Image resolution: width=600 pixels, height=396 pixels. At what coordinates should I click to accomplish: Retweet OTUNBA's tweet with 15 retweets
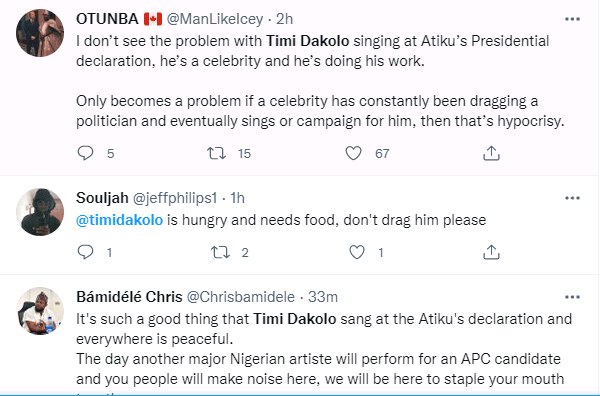216,153
